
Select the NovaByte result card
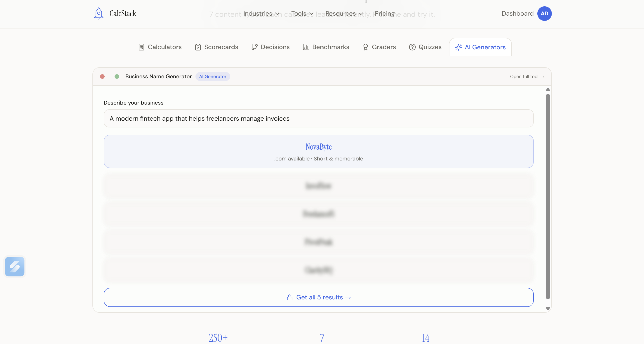pyautogui.click(x=318, y=151)
